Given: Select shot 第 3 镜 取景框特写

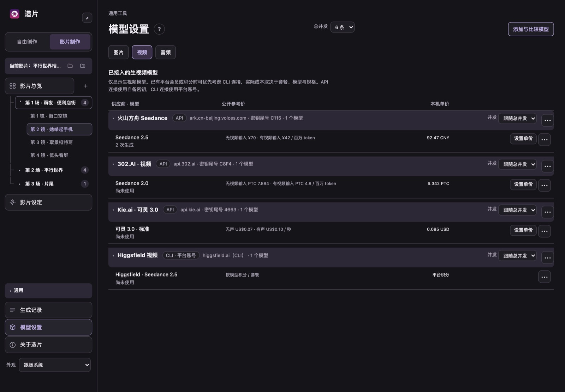Looking at the screenshot, I should point(59,142).
